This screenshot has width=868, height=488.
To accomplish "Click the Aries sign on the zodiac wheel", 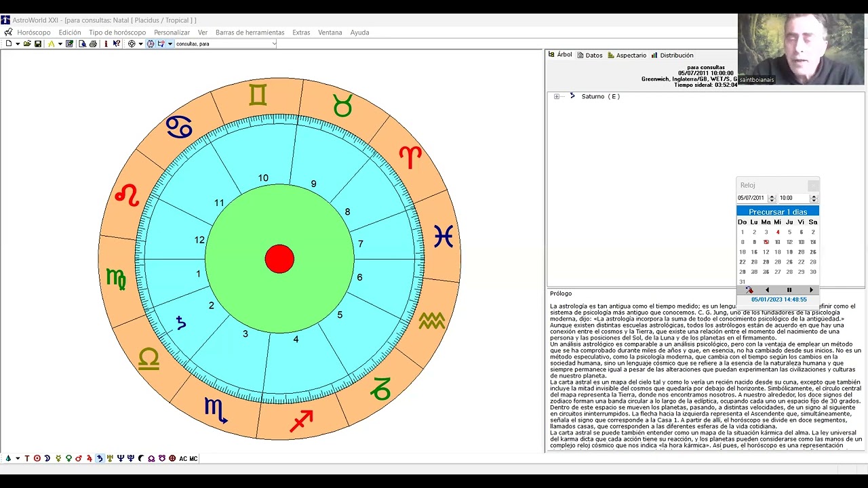I will tap(410, 157).
